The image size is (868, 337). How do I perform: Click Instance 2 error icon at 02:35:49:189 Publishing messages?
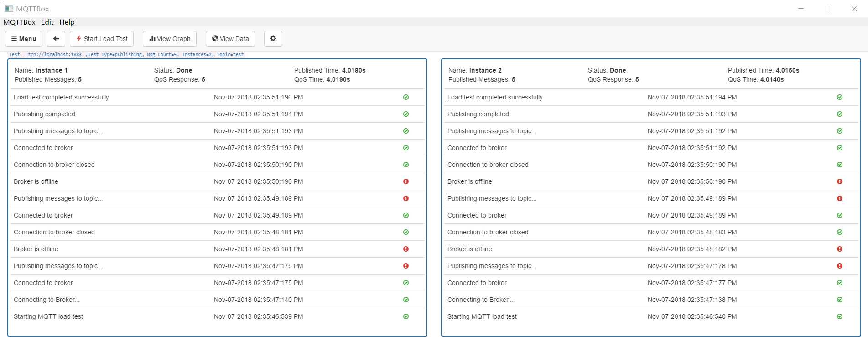pos(840,198)
